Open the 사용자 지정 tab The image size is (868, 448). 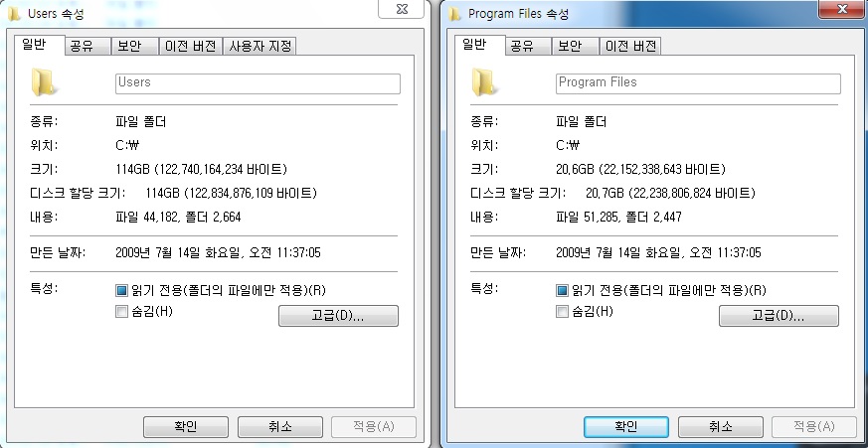click(x=260, y=47)
